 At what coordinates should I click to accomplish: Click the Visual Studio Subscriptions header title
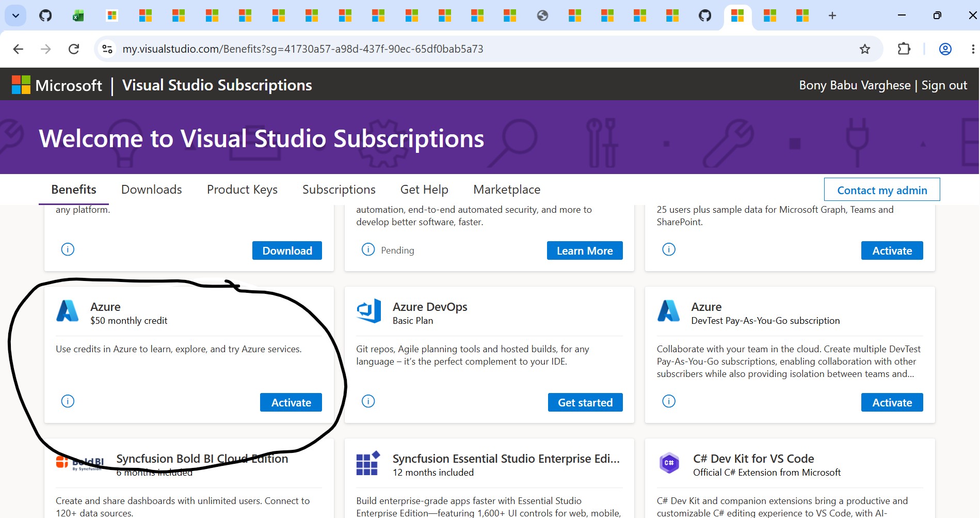click(x=217, y=85)
